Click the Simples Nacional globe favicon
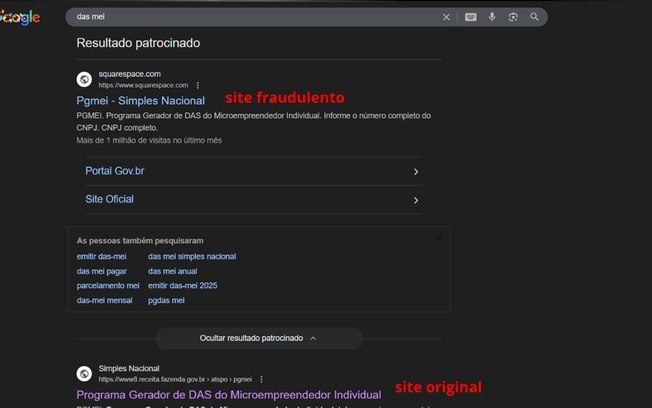The image size is (652, 408). 85,374
